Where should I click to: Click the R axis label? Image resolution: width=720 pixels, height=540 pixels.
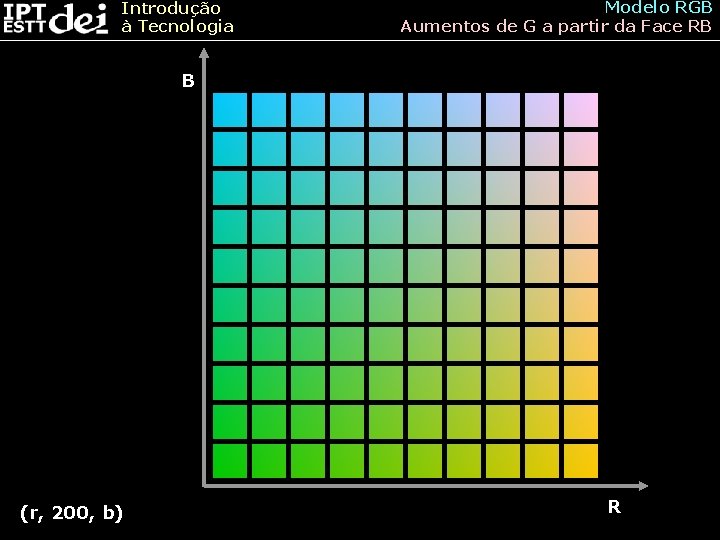pyautogui.click(x=614, y=507)
